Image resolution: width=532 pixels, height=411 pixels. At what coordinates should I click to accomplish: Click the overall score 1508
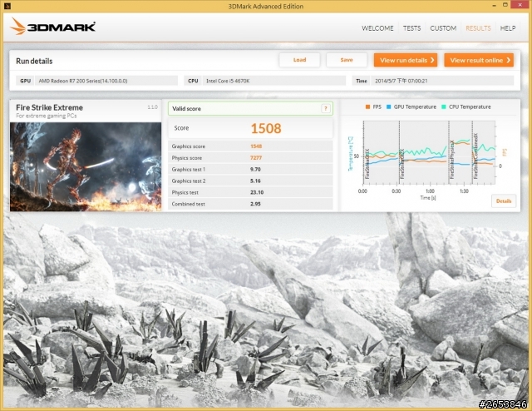[266, 128]
